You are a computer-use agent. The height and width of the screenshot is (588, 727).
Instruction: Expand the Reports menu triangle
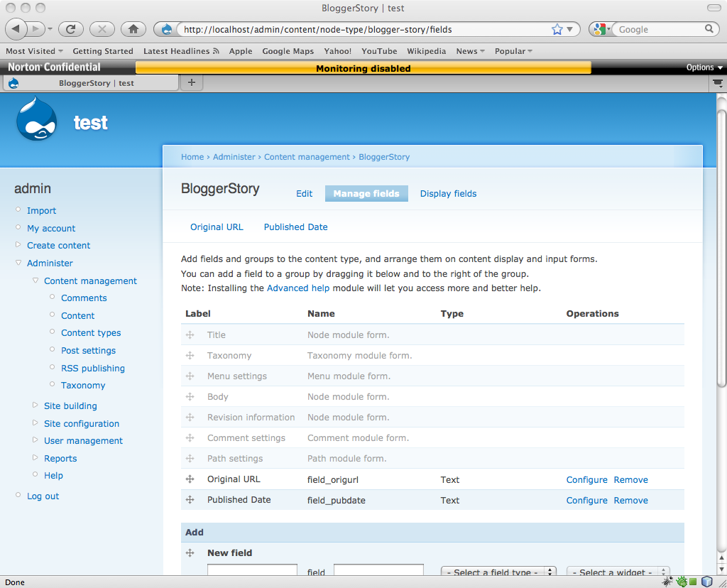pos(35,457)
